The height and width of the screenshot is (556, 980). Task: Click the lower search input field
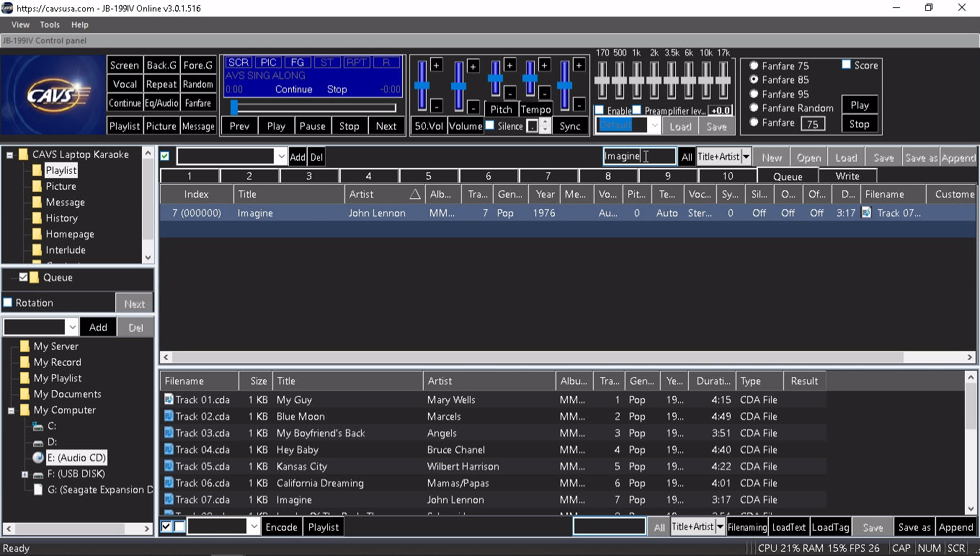pyautogui.click(x=610, y=527)
